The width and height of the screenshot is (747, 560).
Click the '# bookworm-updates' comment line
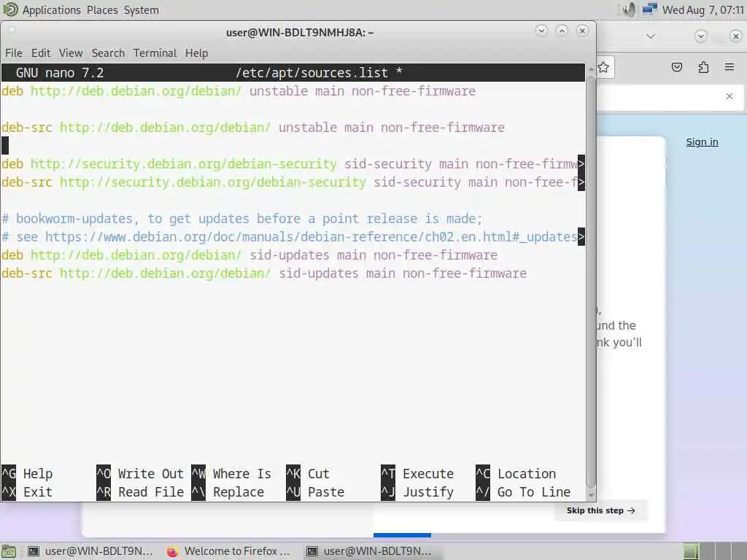(x=242, y=219)
